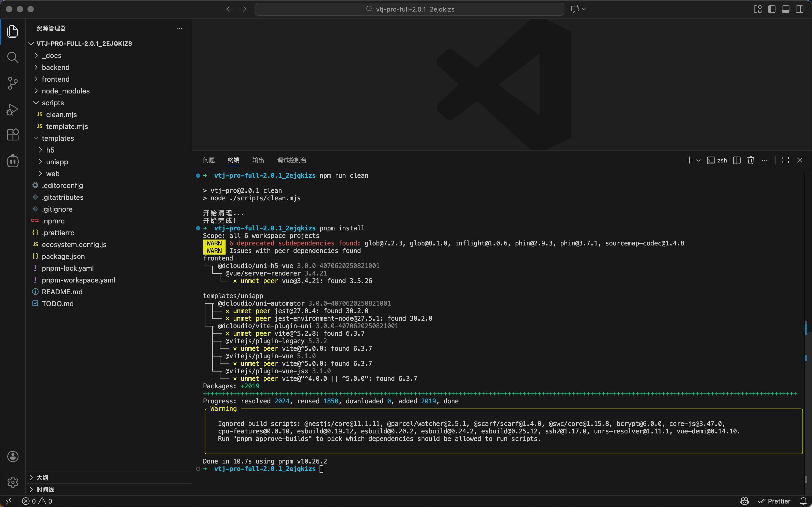This screenshot has height=507, width=812.
Task: Expand the backend folder
Action: coord(56,67)
